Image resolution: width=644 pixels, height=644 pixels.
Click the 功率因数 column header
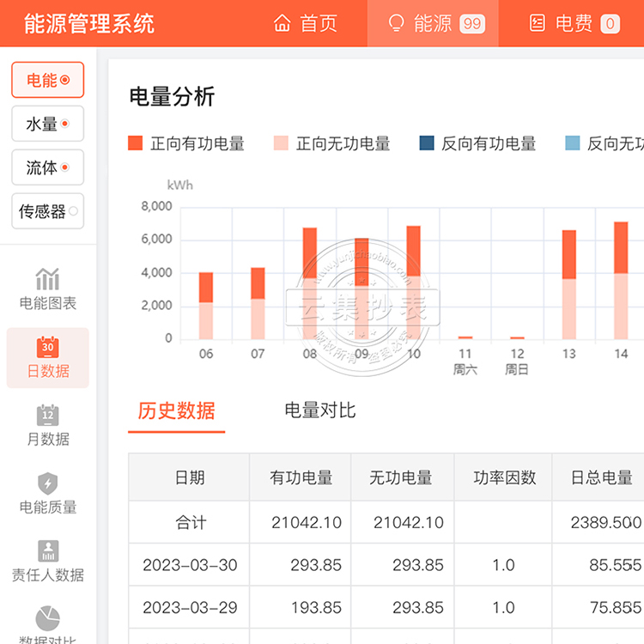coord(504,478)
